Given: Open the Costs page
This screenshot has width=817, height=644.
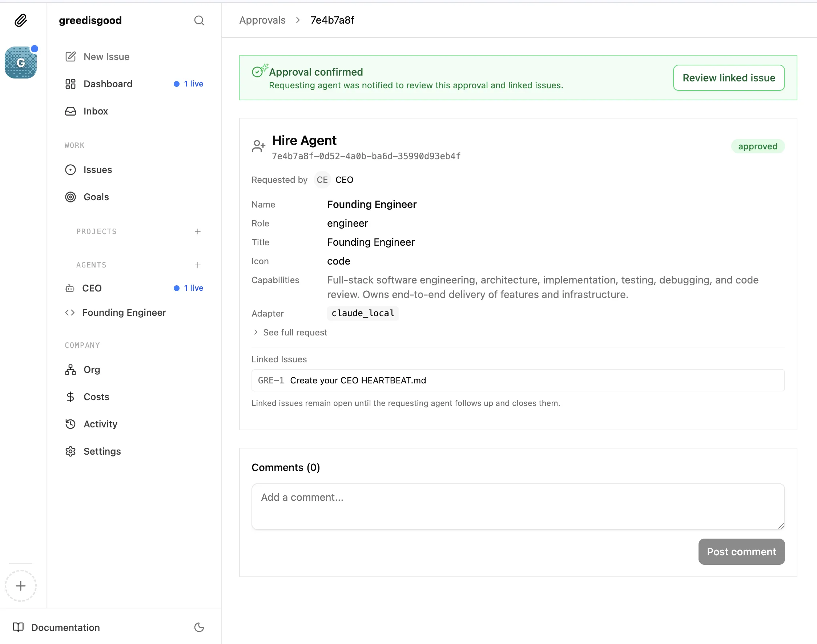Looking at the screenshot, I should 96,397.
